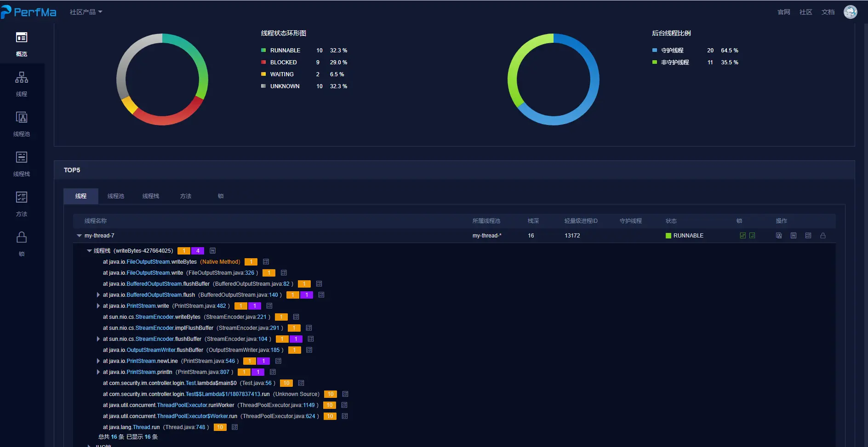The image size is (868, 447).
Task: Expand the PrintStream.write stack frame
Action: (98, 306)
